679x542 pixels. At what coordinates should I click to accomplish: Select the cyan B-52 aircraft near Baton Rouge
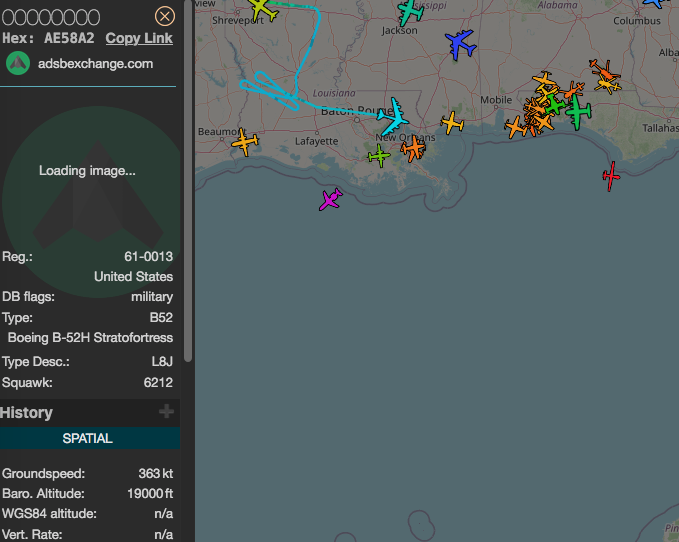pos(393,117)
